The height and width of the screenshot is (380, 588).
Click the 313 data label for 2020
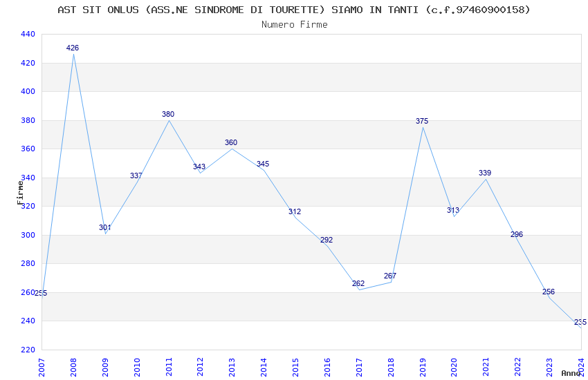point(453,211)
